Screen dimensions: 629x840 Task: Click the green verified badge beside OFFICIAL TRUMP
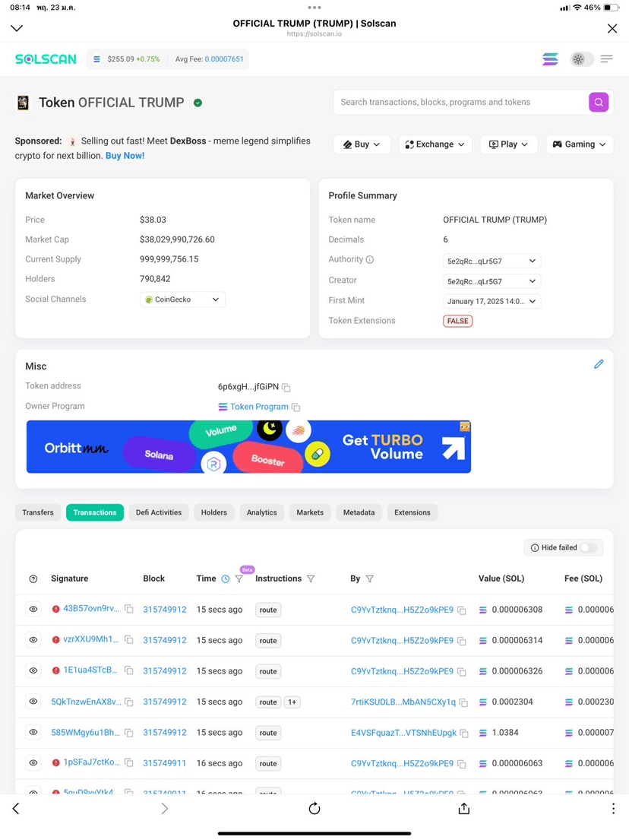pyautogui.click(x=198, y=103)
